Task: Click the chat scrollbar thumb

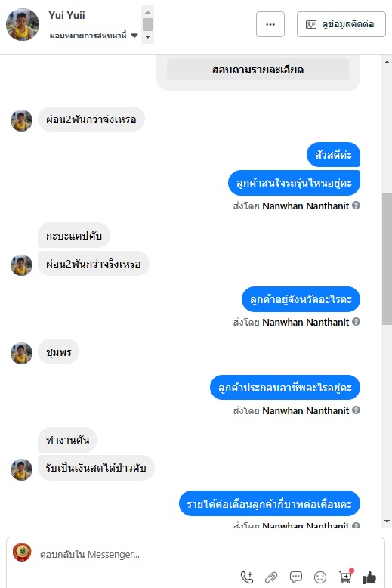Action: point(387,259)
